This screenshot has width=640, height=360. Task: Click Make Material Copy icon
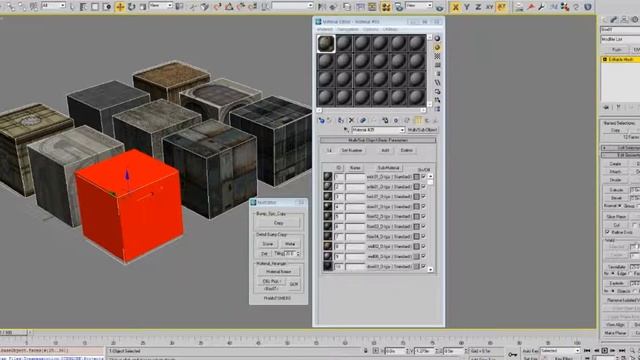point(362,120)
